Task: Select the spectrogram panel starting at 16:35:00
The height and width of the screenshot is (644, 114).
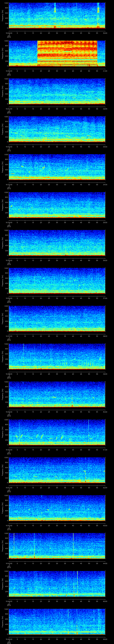Action: coord(57,243)
